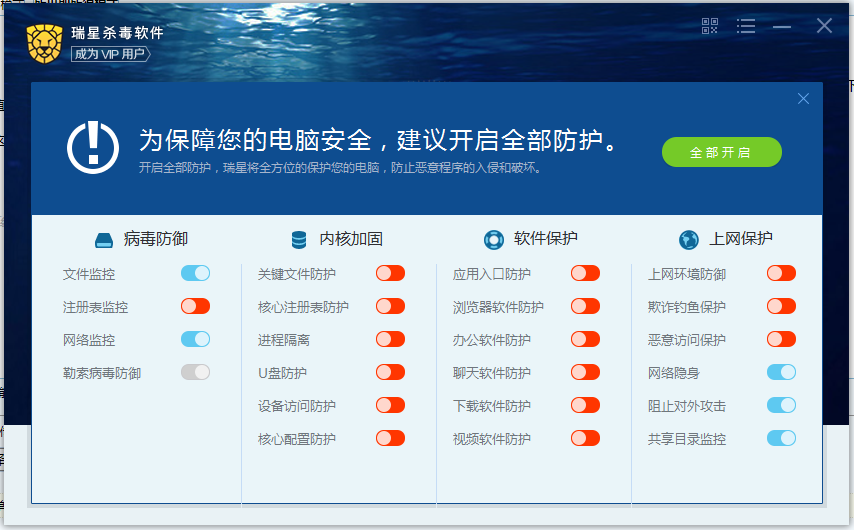
Task: Enable the 浏览器软件防护 toggle
Action: click(585, 306)
